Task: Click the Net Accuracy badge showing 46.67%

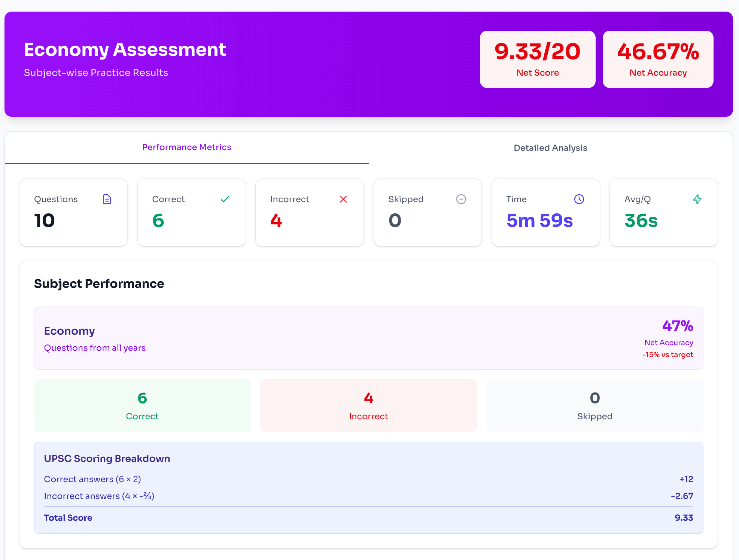Action: click(658, 59)
